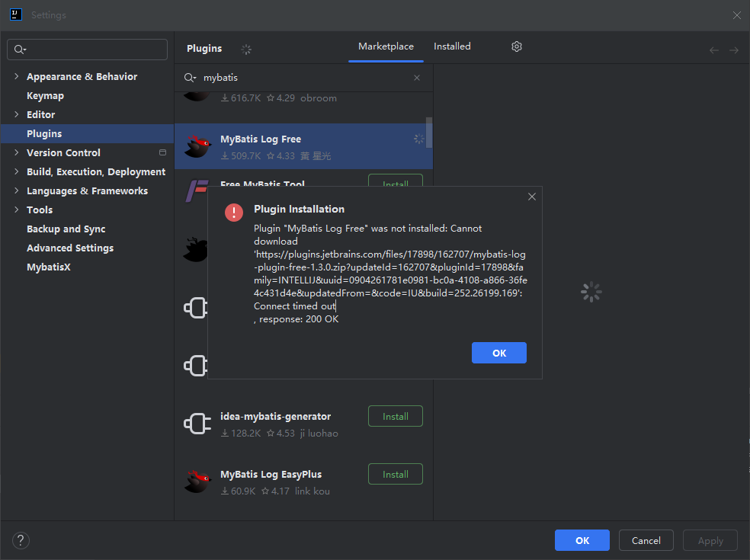Image resolution: width=750 pixels, height=560 pixels.
Task: Open the plugins gear settings menu
Action: [517, 46]
